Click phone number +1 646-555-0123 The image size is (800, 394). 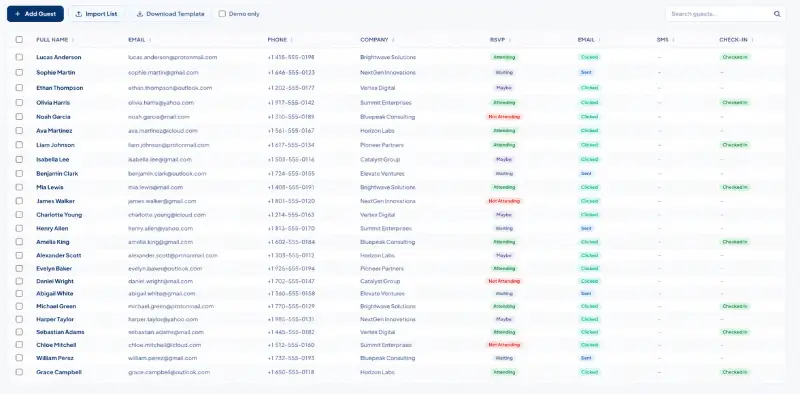[x=291, y=72]
